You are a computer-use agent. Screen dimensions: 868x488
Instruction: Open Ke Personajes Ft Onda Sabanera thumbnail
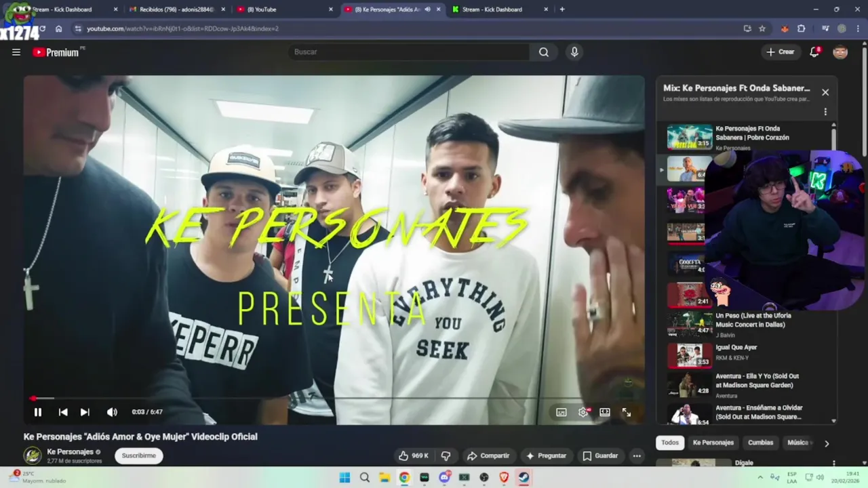(689, 137)
